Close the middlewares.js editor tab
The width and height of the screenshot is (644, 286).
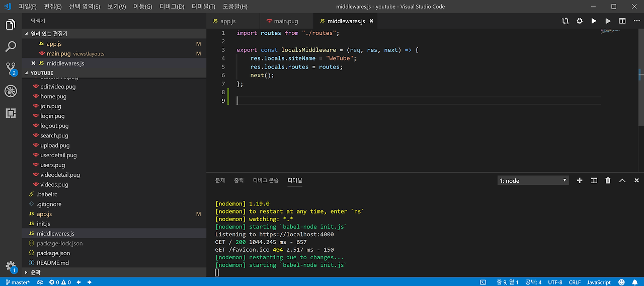coord(371,21)
